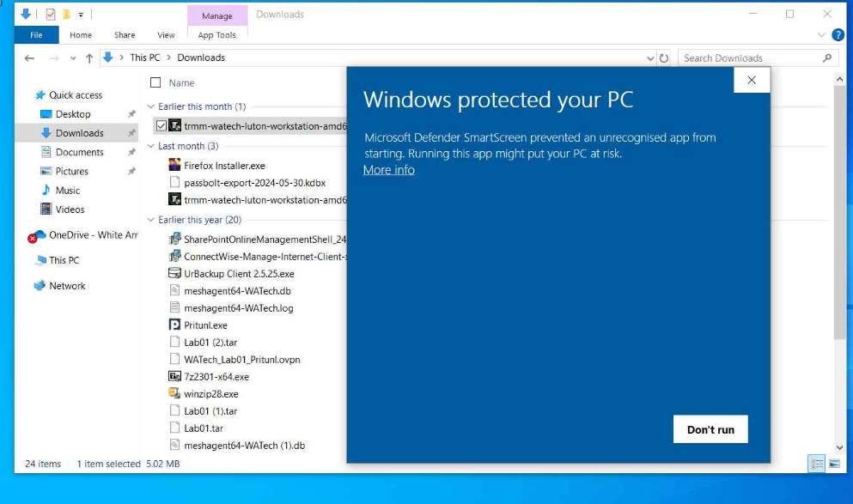Select This PC in the navigation pane
Screen dimensions: 853x504
click(64, 260)
